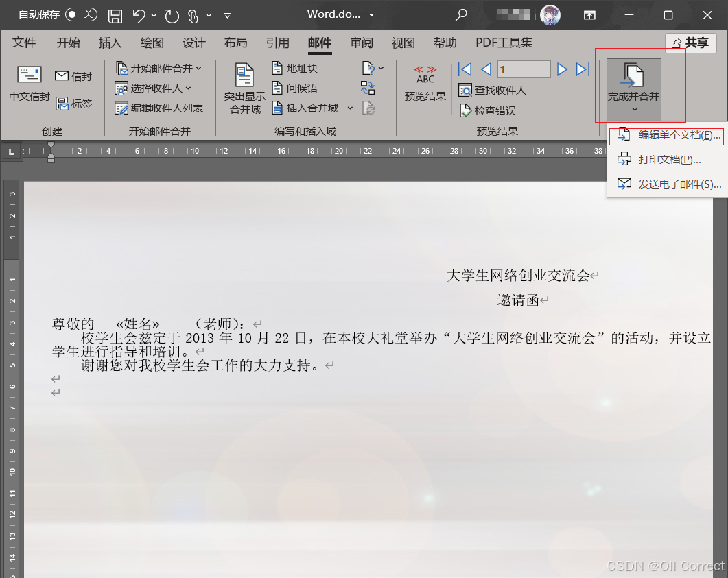This screenshot has height=578, width=728.
Task: Expand the 插入合并域 dropdown arrow
Action: pos(350,108)
